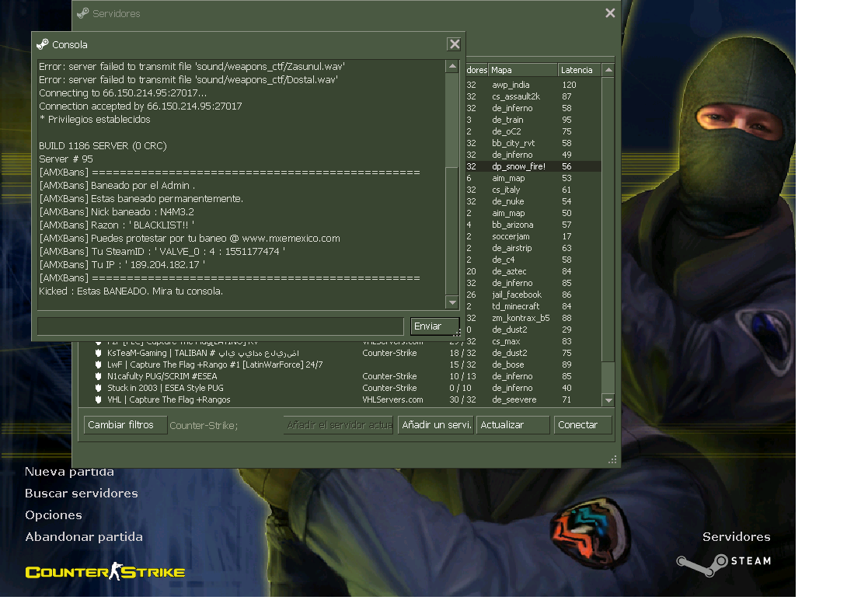This screenshot has height=600, width=868.
Task: Click Conectar to join the server
Action: (x=583, y=425)
